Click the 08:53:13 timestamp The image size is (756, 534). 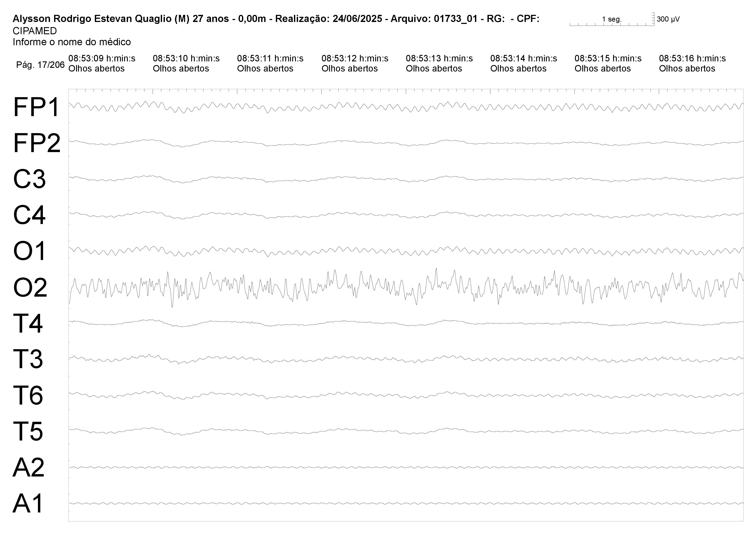(x=439, y=59)
